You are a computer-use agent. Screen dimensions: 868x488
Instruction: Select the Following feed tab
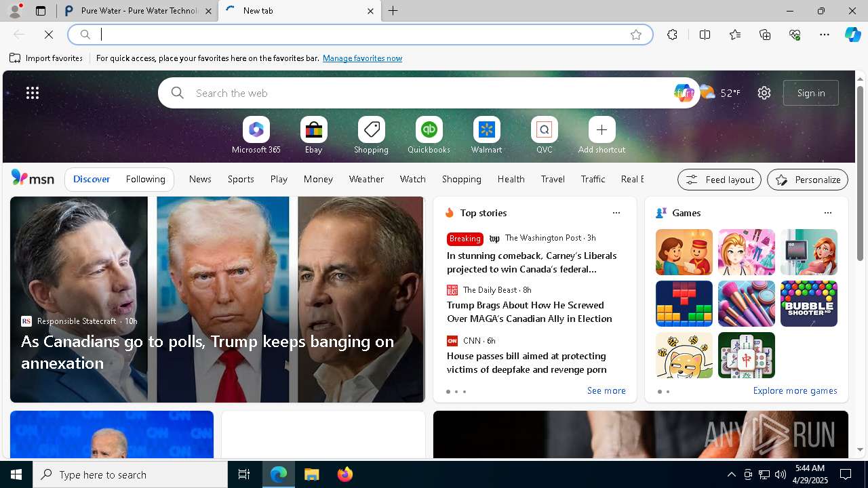(145, 179)
